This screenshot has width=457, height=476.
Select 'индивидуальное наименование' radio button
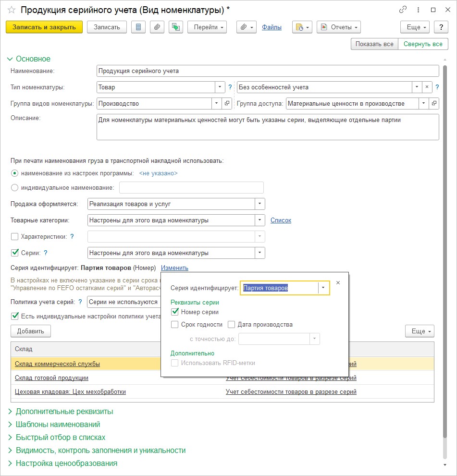pos(14,188)
